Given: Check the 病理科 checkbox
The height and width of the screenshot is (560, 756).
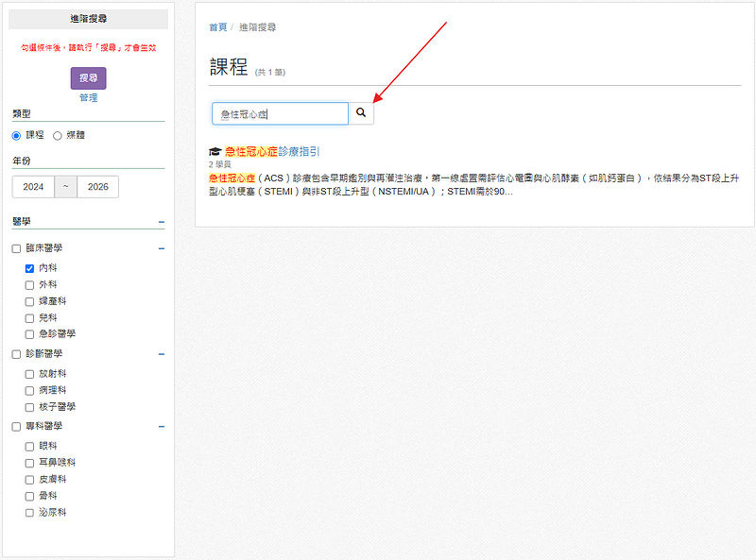Looking at the screenshot, I should (29, 391).
